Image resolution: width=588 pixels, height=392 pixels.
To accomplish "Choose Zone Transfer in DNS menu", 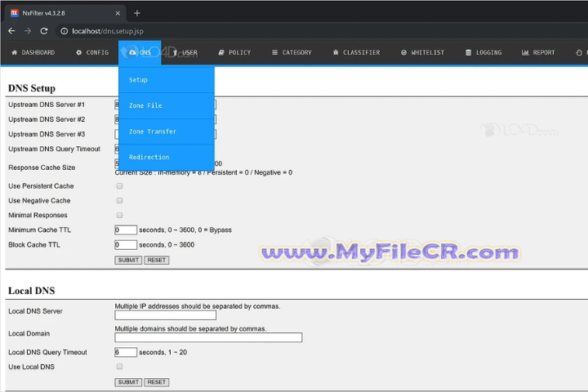I will pos(167,131).
